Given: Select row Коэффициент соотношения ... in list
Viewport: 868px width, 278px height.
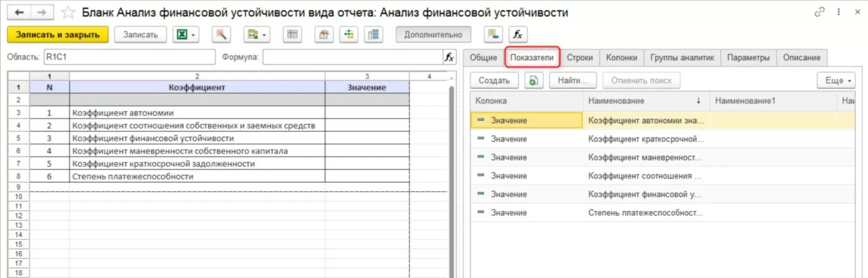Looking at the screenshot, I should point(662,176).
